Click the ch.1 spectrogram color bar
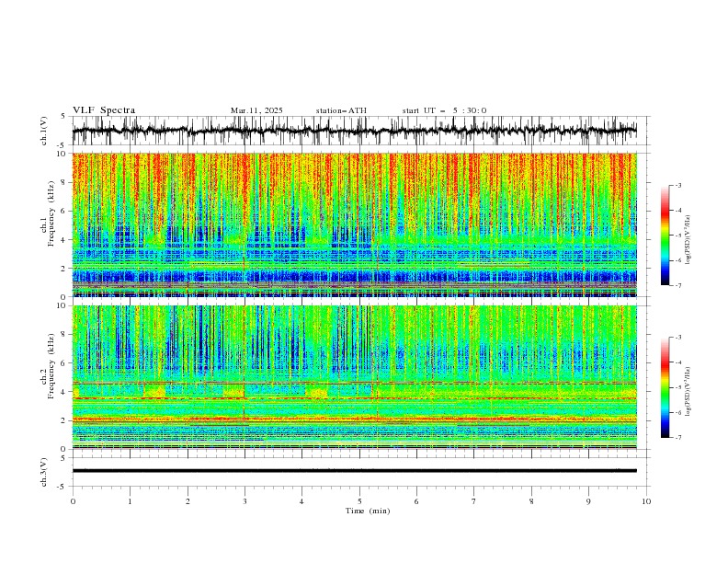The image size is (728, 563). pos(665,236)
